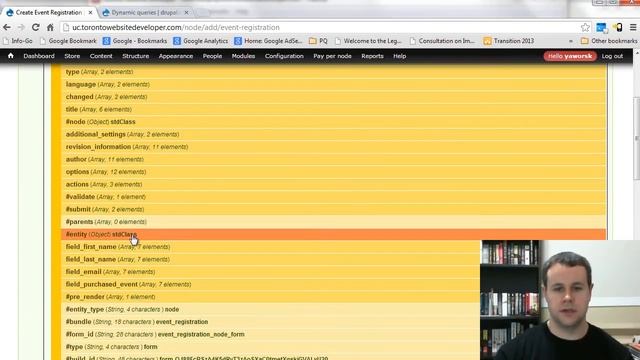Expand the revision_information array row
The height and width of the screenshot is (360, 640).
coord(333,147)
